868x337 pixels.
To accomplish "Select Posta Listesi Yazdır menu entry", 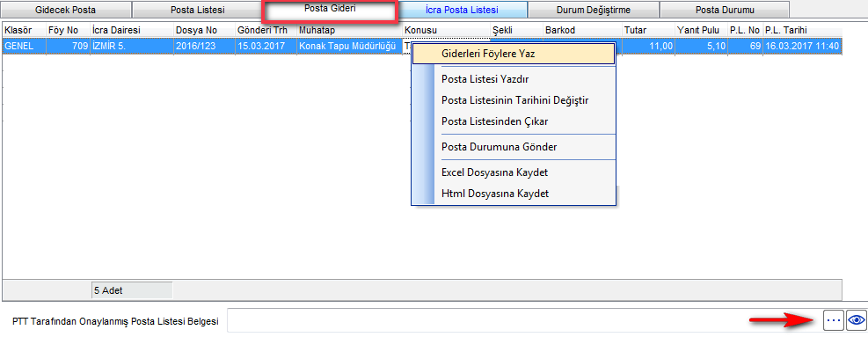I will [514, 79].
